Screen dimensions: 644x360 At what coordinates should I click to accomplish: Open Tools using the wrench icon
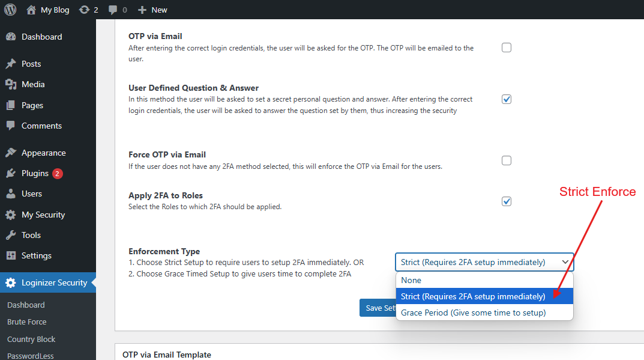click(13, 234)
